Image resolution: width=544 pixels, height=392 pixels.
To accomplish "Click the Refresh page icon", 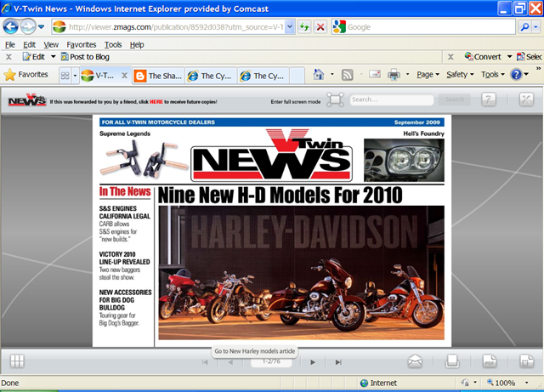I will 303,27.
